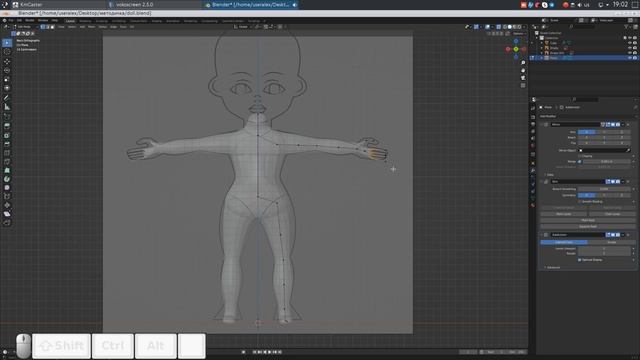The height and width of the screenshot is (360, 640).
Task: Open the transform orientation dropdown
Action: pyautogui.click(x=242, y=27)
